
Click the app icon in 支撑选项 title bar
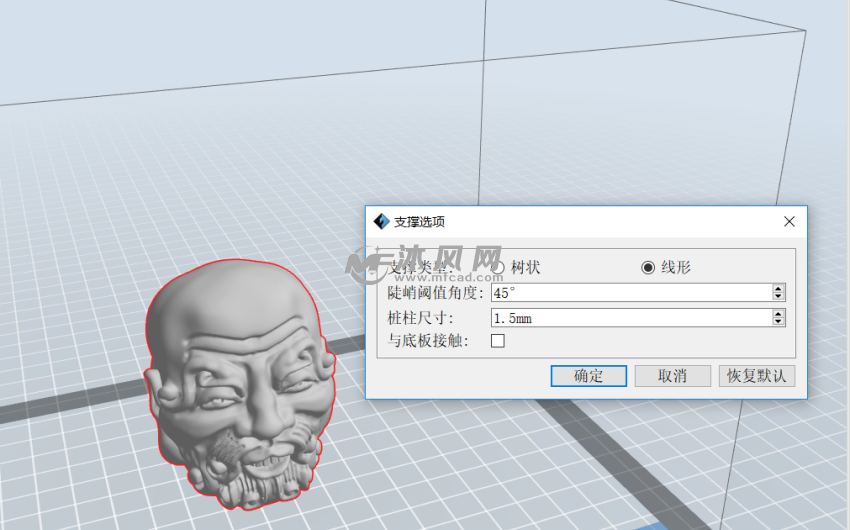pos(382,221)
